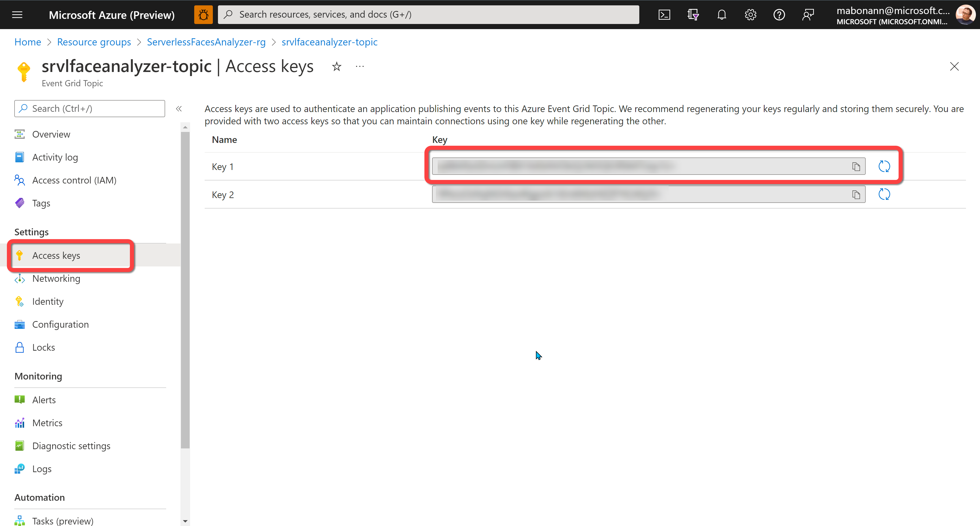Copy Key 2 to clipboard

pos(856,195)
